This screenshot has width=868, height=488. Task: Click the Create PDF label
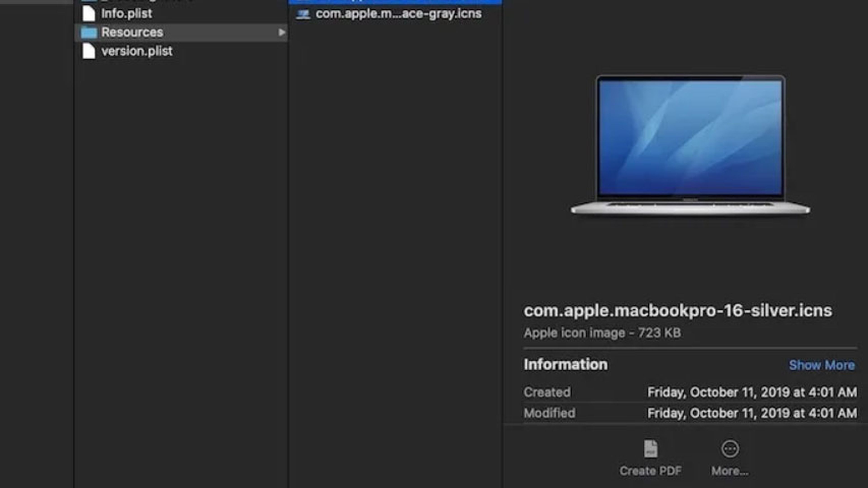coord(650,471)
